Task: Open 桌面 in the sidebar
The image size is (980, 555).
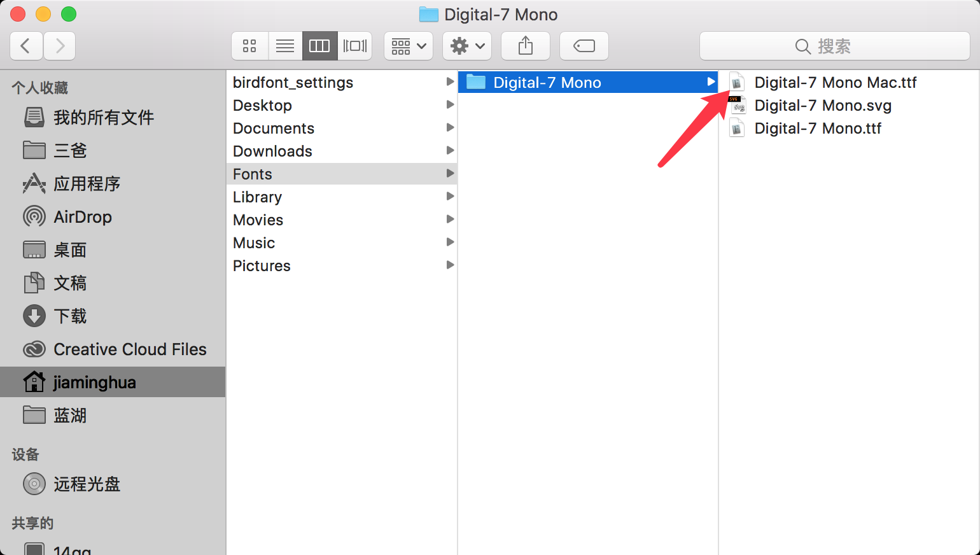Action: pos(113,249)
